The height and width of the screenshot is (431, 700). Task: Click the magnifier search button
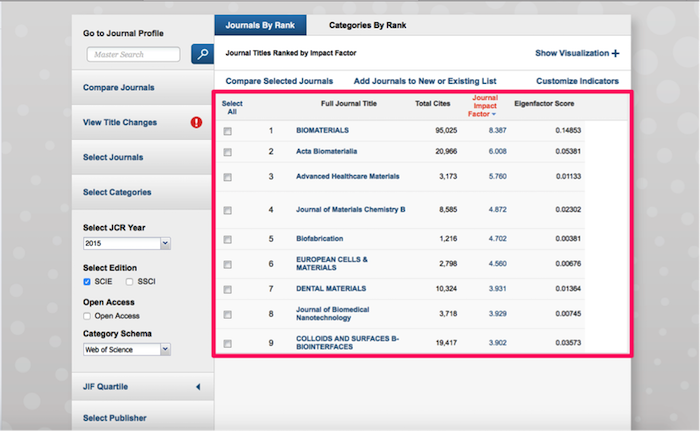201,54
